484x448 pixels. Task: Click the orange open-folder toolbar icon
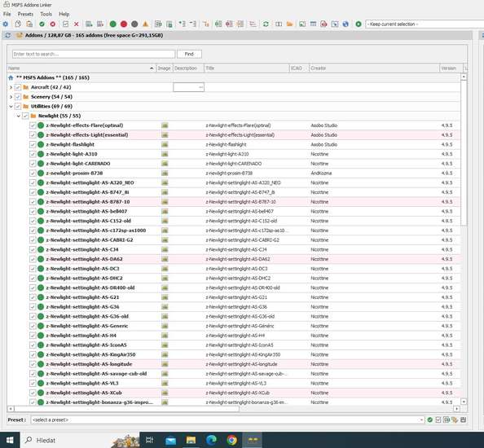pyautogui.click(x=289, y=24)
